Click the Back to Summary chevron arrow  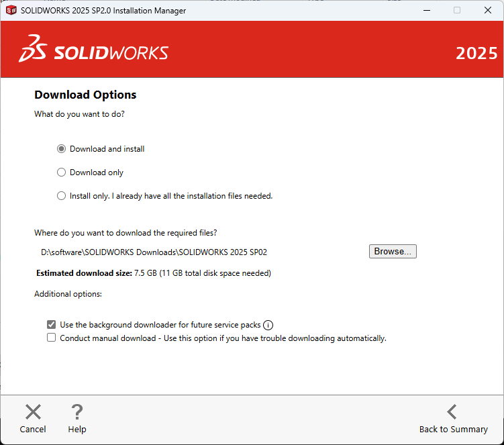[x=452, y=411]
